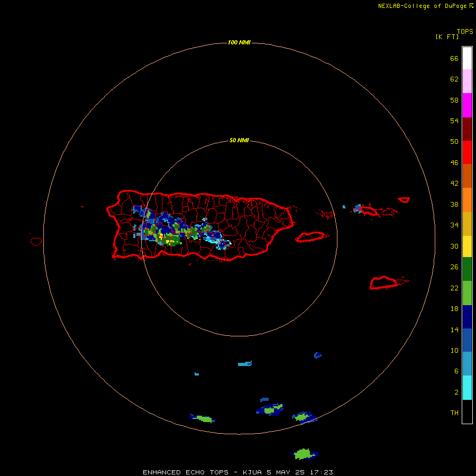The image size is (476, 476).
Task: Click the legend value 10
Action: [x=454, y=351]
